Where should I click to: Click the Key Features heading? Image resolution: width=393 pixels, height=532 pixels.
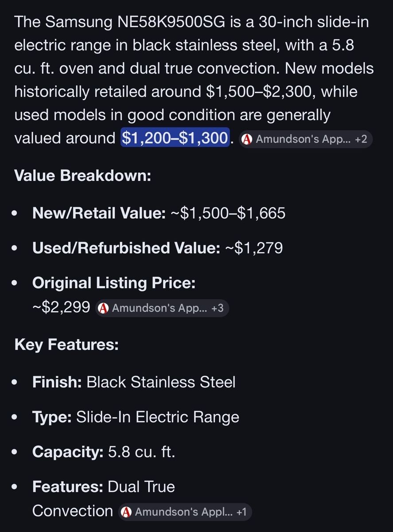(66, 344)
